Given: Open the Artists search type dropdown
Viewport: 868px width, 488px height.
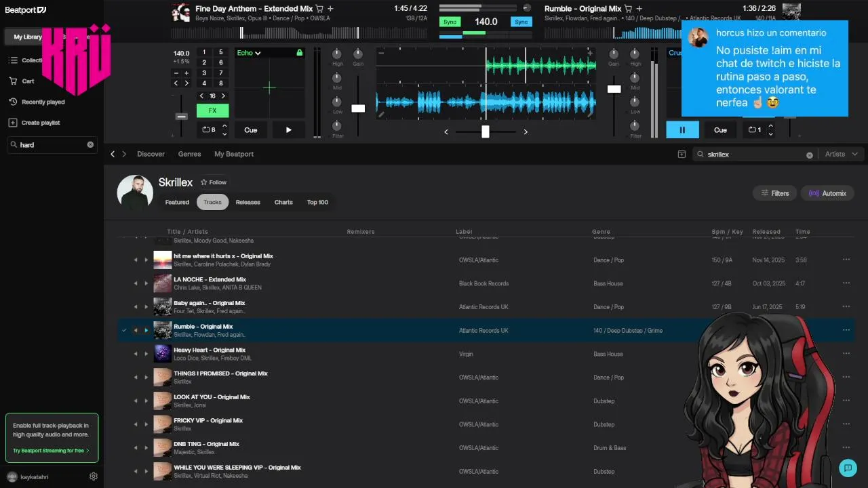Looking at the screenshot, I should (x=842, y=154).
